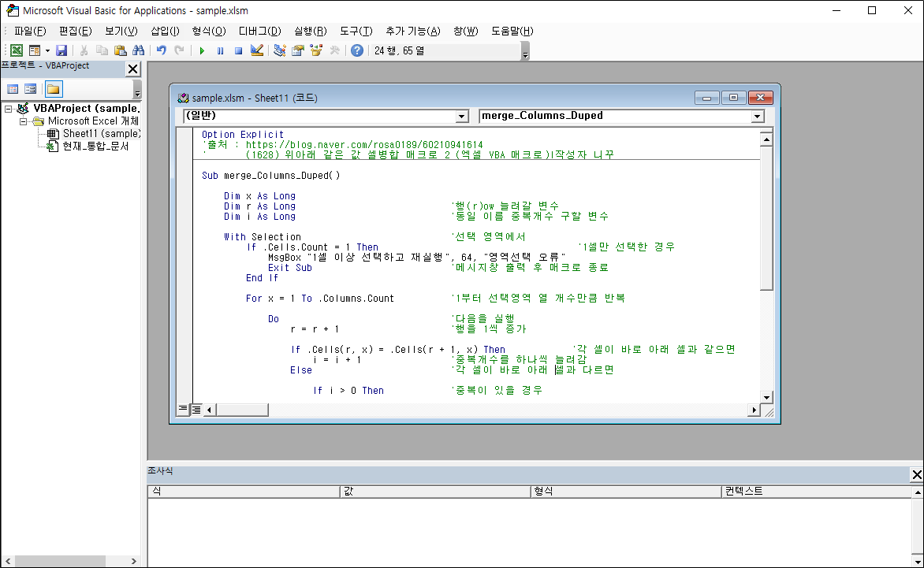Select the Microsoft Excel 개체 folder
This screenshot has width=924, height=568.
pyautogui.click(x=93, y=121)
